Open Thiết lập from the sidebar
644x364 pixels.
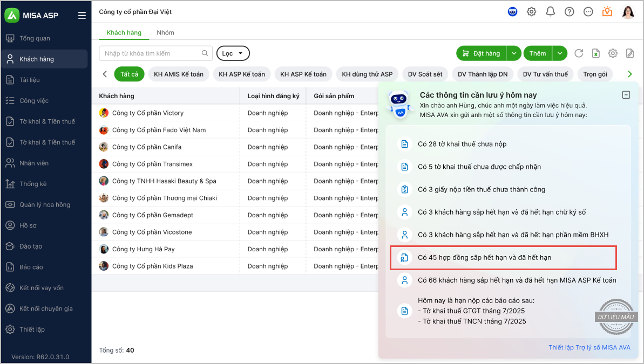click(x=44, y=329)
